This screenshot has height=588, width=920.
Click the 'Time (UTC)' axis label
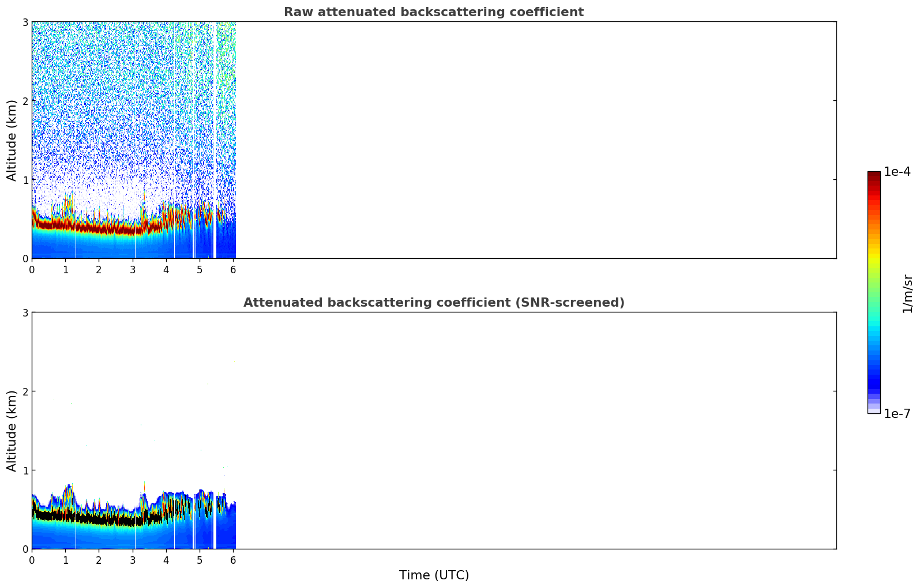click(434, 575)
